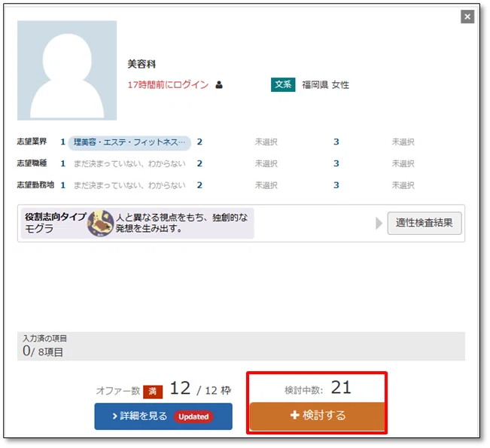Screen dimensions: 490x448
Task: Open the 適性検査結果 aptitude results
Action: [x=425, y=223]
